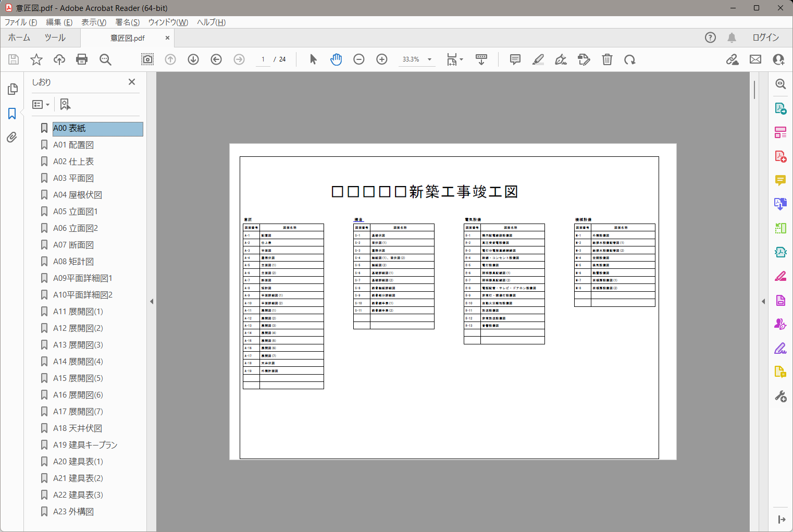The image size is (793, 532).
Task: Click the page number input field
Action: 263,59
